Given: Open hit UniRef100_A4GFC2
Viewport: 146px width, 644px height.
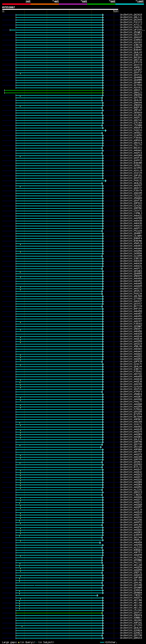Looking at the screenshot, I should click(131, 118).
